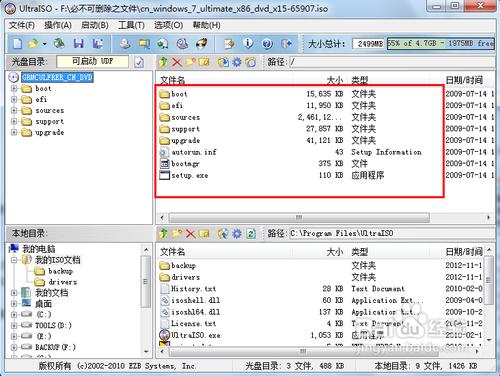Open the 启动(B) menu
The width and height of the screenshot is (500, 376).
click(x=95, y=25)
